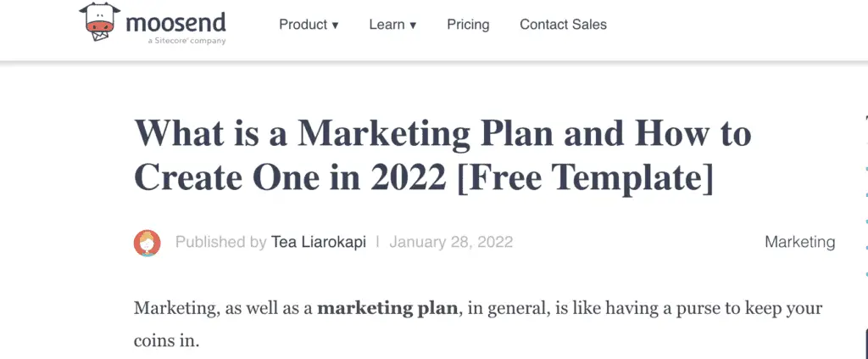Open the Contact Sales page
The height and width of the screenshot is (359, 868).
coord(563,25)
